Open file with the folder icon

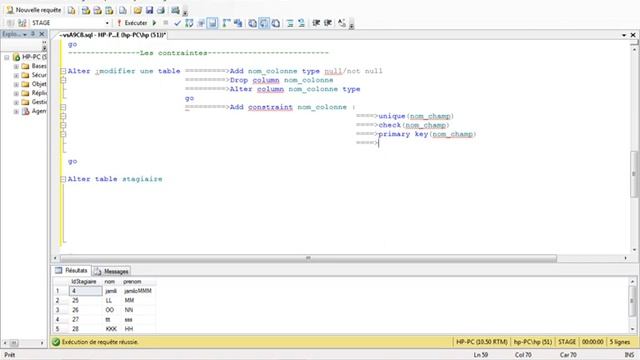point(138,10)
